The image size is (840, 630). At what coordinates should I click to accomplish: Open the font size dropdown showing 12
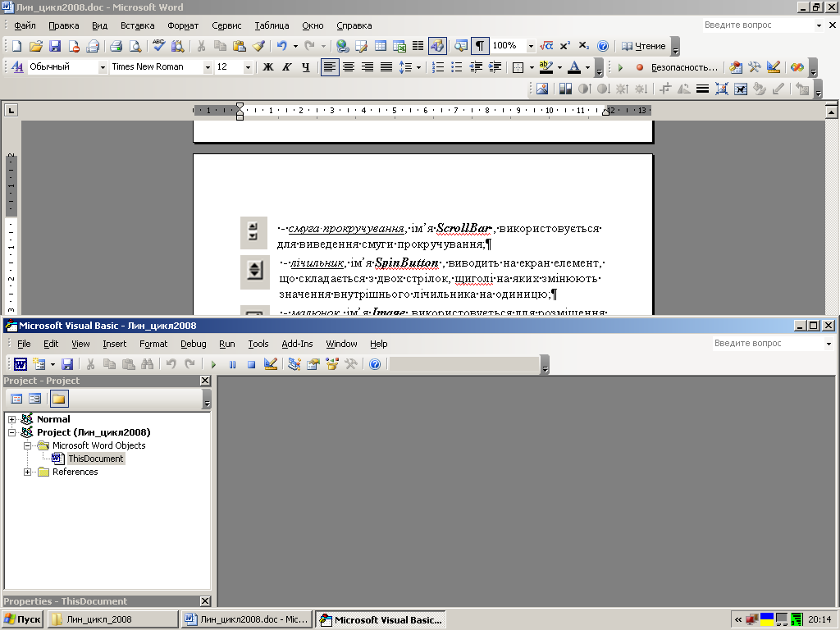248,67
